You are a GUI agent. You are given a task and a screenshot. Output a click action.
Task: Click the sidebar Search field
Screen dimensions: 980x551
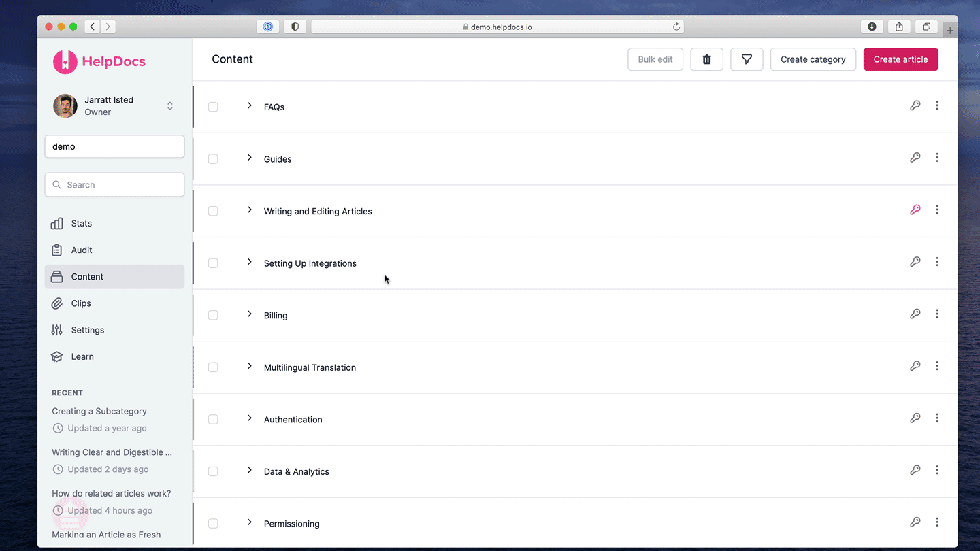coord(114,185)
